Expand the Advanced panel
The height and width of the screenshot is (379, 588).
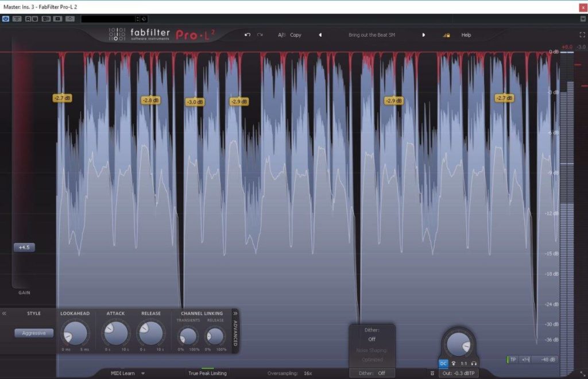pyautogui.click(x=235, y=331)
